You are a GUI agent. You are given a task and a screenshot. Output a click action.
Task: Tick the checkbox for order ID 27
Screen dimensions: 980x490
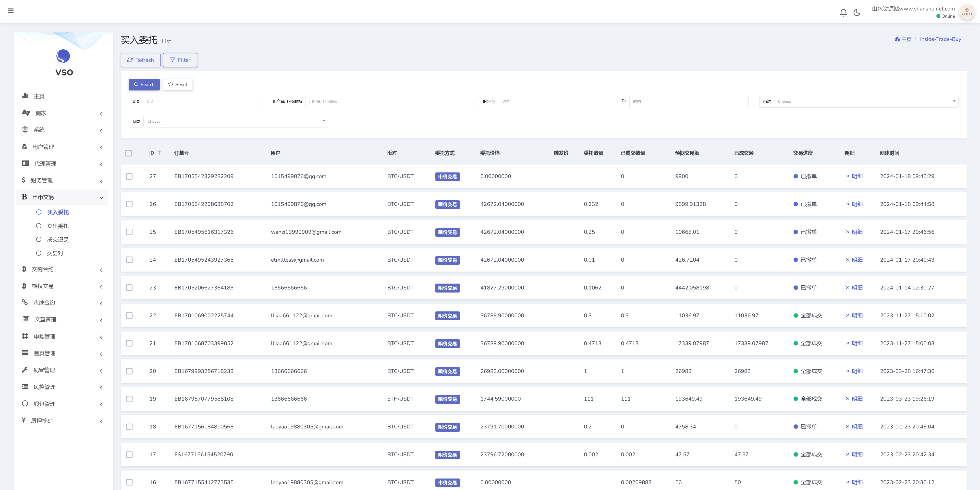point(129,176)
